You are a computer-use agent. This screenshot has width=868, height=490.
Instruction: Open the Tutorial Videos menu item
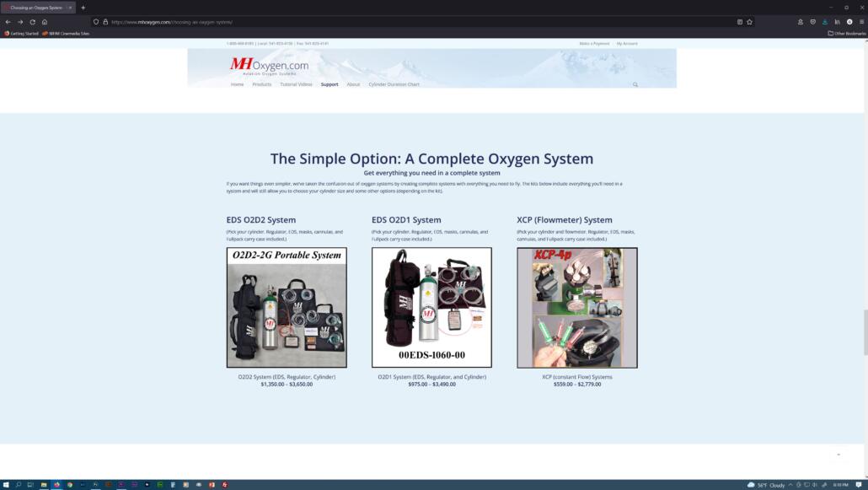pyautogui.click(x=296, y=84)
